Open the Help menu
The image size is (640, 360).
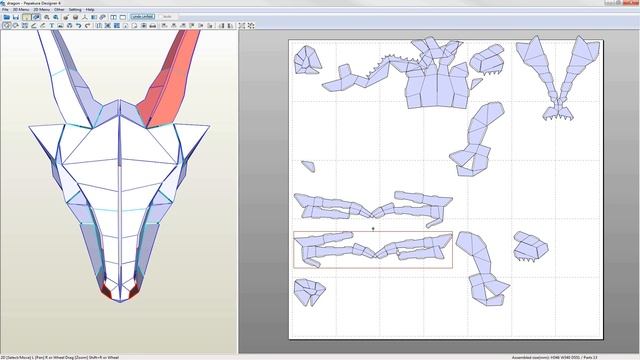(x=90, y=9)
